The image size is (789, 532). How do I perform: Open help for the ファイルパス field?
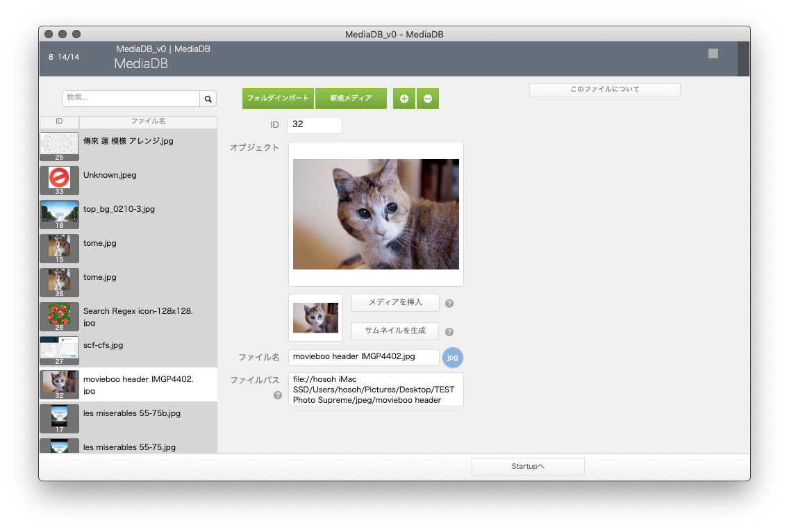[277, 395]
